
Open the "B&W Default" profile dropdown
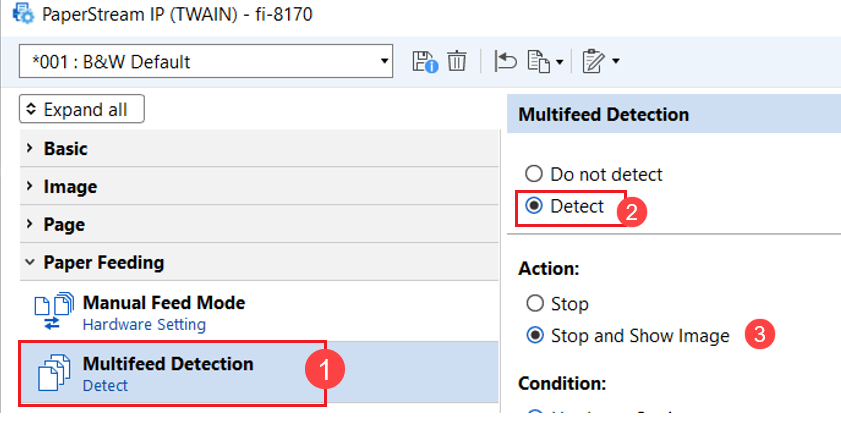point(205,62)
